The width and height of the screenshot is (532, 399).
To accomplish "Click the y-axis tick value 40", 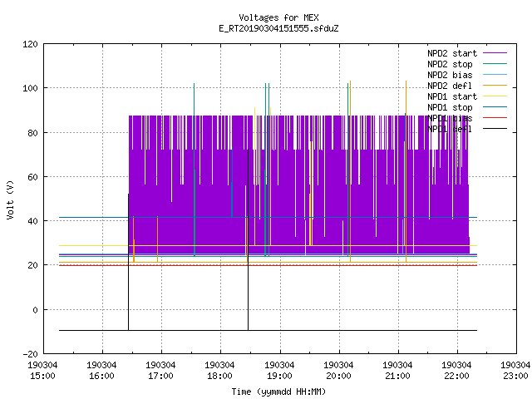I will pos(32,221).
